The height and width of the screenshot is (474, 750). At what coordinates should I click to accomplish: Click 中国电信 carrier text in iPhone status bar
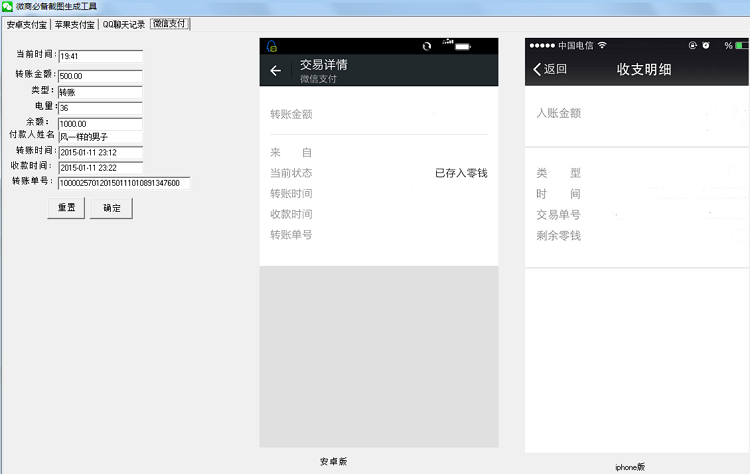576,45
